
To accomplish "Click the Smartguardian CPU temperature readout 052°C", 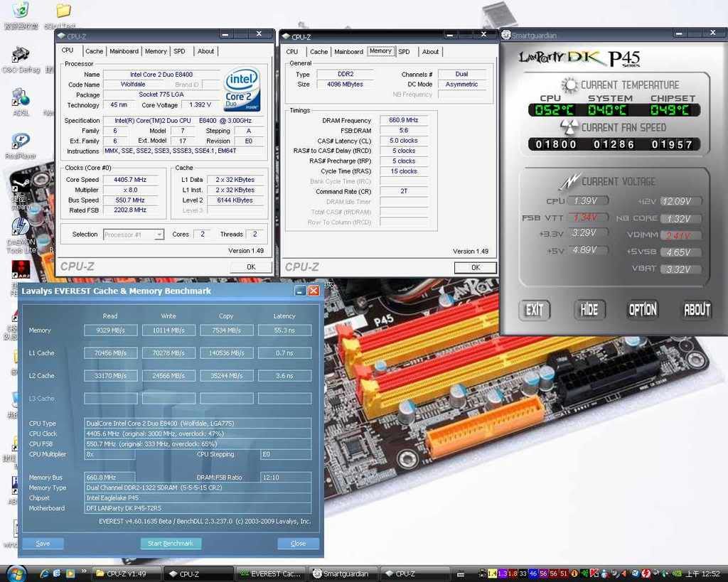I will 554,110.
